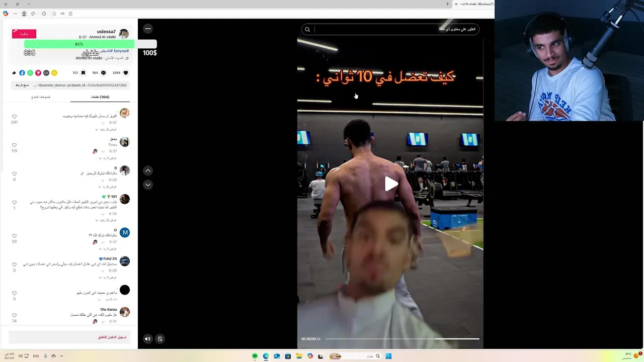Open Outlook from the taskbar
The width and height of the screenshot is (644, 362).
pyautogui.click(x=277, y=356)
